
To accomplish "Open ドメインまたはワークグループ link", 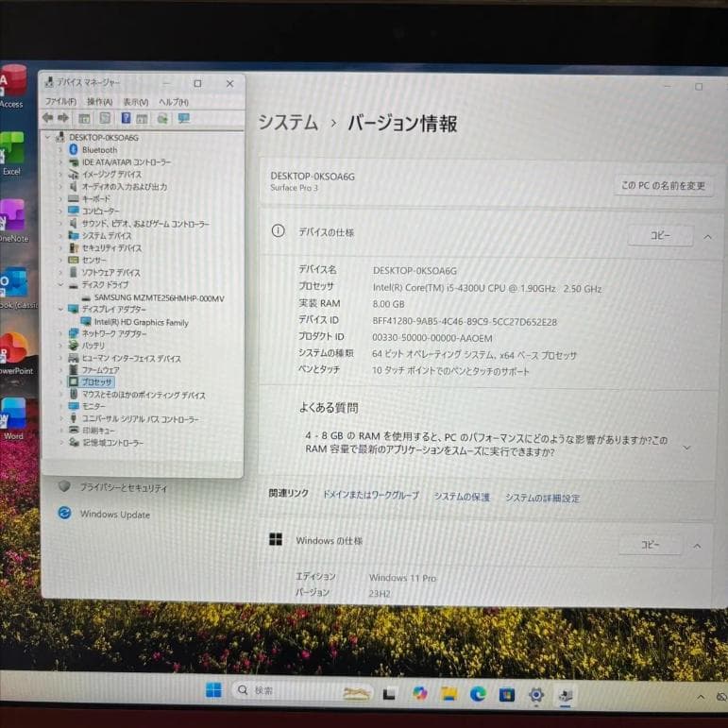I will click(x=371, y=496).
